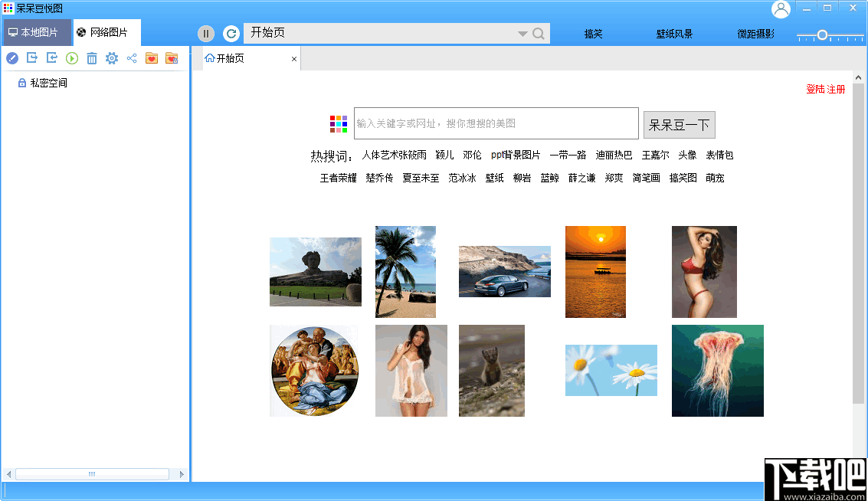Open the small furry animal thumbnail
Screen dimensions: 868x501
(492, 371)
